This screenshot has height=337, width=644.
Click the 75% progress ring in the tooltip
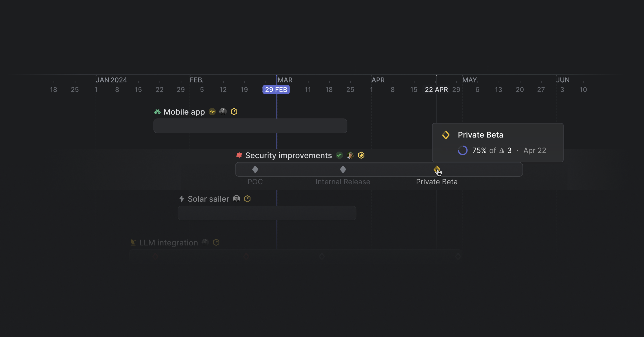(462, 150)
